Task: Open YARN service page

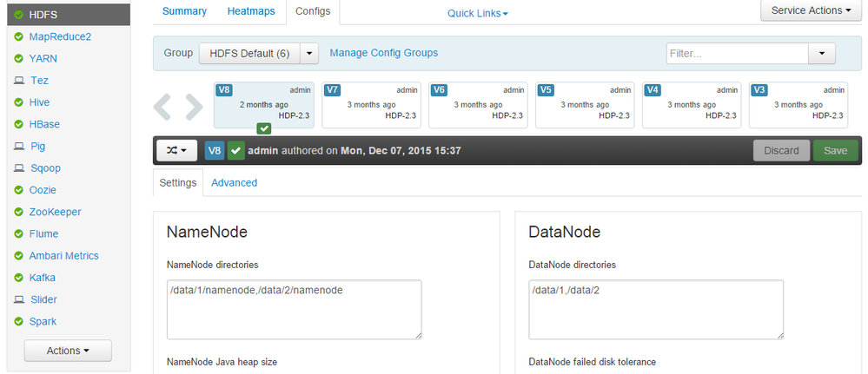Action: click(43, 59)
